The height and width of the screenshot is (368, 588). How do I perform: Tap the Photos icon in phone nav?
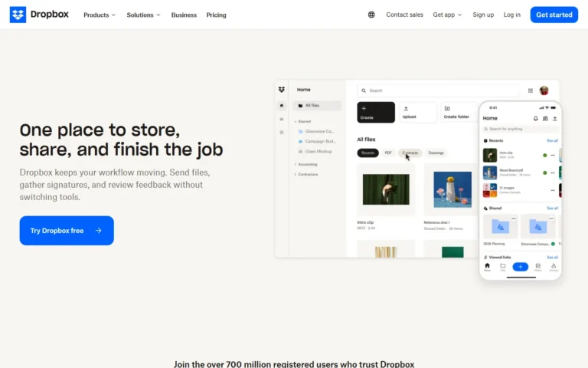537,267
